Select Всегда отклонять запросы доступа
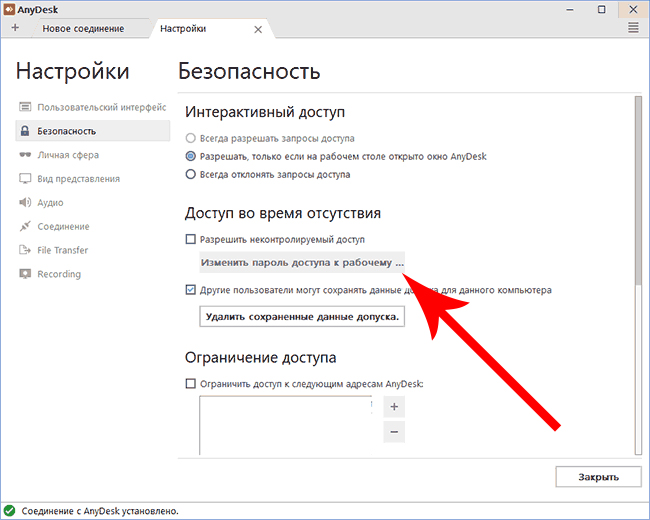Viewport: 650px width, 520px height. pos(190,174)
